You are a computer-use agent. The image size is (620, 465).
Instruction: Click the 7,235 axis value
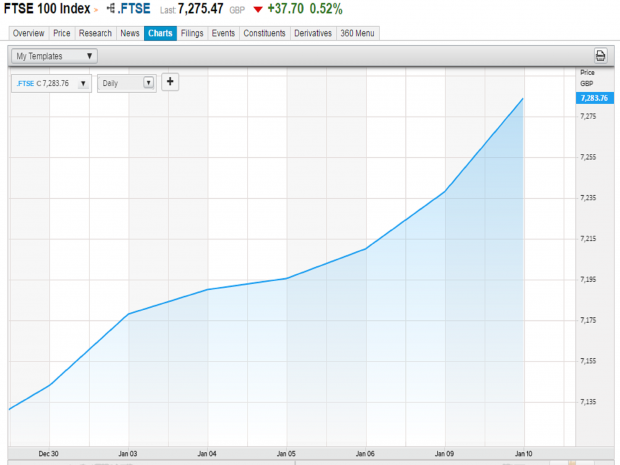click(588, 198)
